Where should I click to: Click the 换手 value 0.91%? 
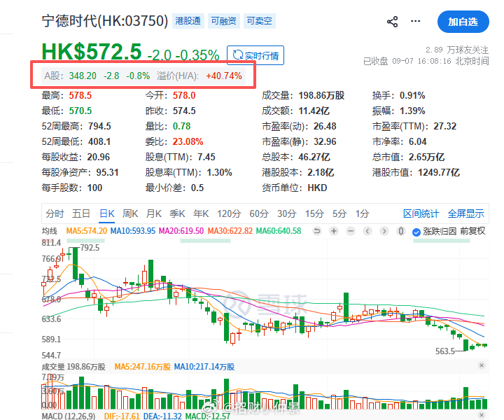click(x=412, y=95)
